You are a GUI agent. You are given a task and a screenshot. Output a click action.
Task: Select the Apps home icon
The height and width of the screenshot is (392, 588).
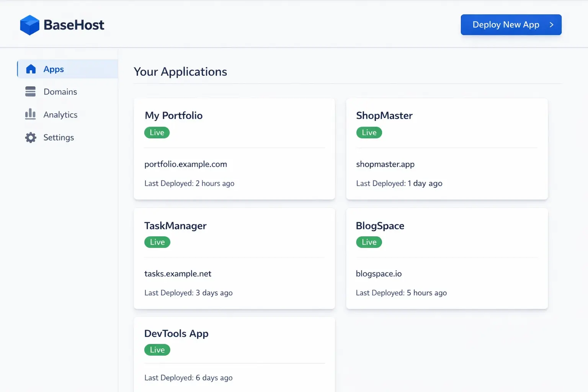[31, 69]
